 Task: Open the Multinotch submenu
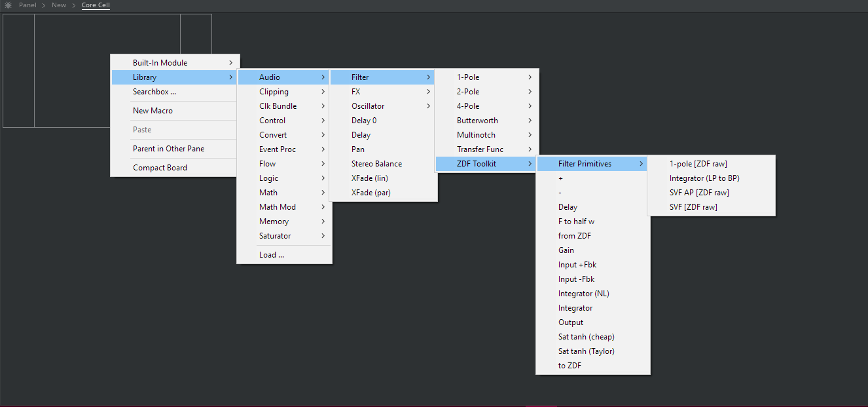pyautogui.click(x=487, y=135)
